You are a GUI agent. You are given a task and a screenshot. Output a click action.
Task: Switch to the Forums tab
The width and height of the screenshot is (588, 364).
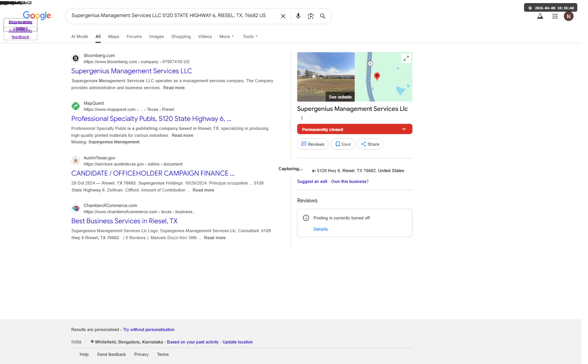coord(134,36)
